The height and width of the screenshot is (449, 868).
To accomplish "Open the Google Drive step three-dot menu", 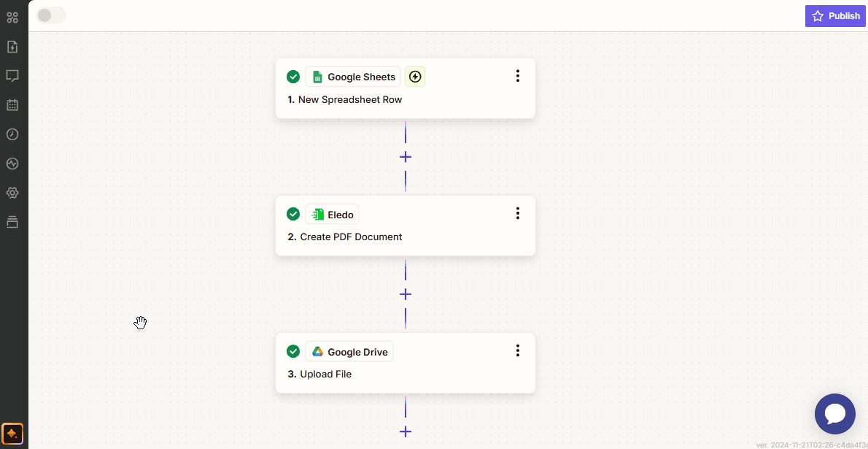I will (517, 351).
